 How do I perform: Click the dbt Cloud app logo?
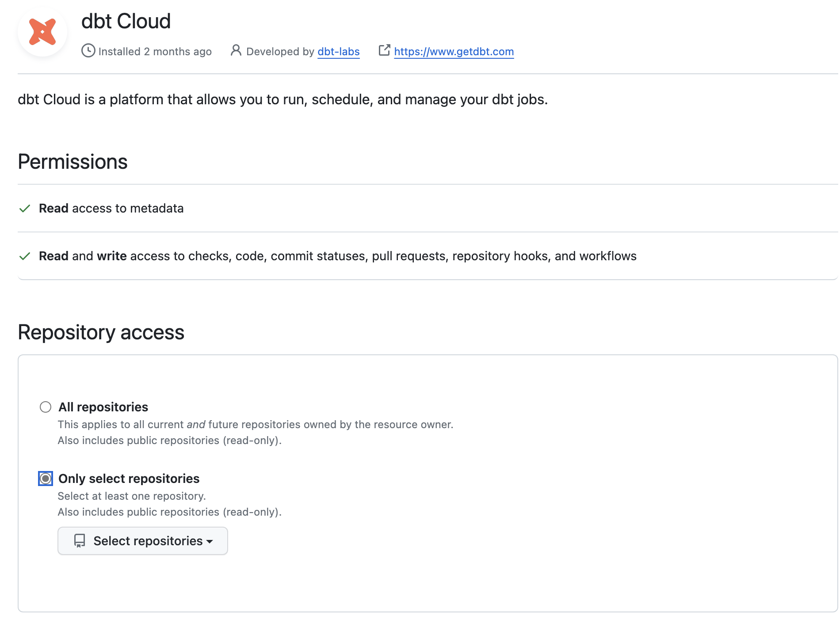click(42, 32)
